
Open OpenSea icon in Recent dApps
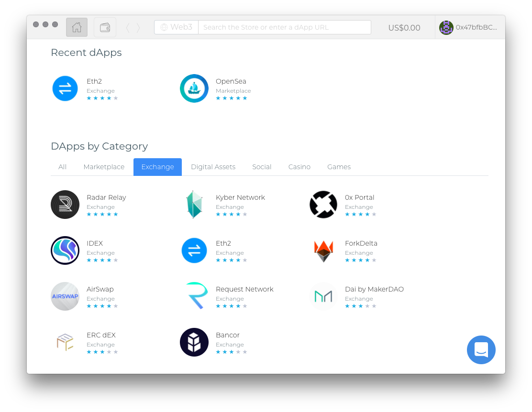pyautogui.click(x=194, y=88)
